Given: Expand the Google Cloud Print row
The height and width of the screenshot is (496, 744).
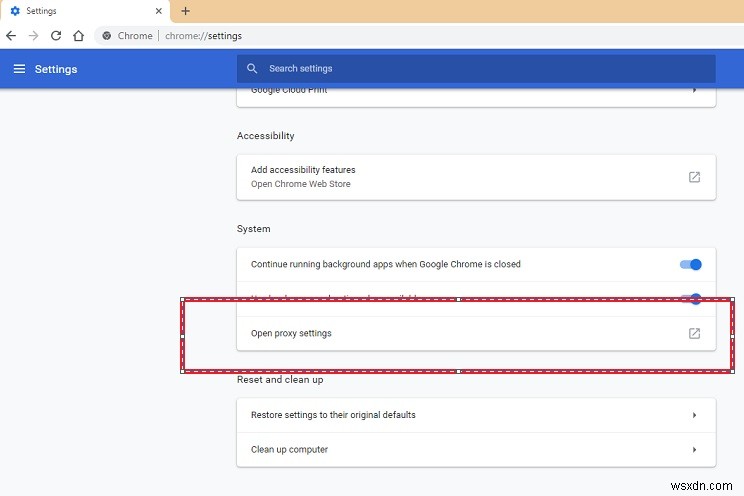Looking at the screenshot, I should (x=694, y=90).
